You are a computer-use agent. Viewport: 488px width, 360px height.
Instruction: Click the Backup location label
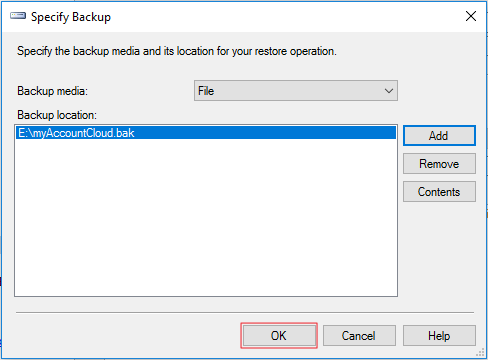point(57,115)
